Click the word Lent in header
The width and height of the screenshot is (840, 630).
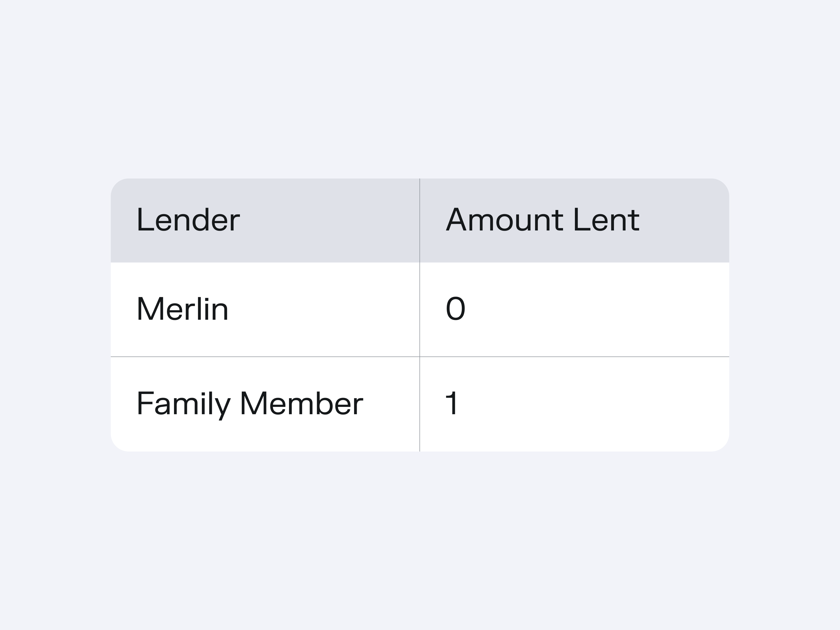606,220
